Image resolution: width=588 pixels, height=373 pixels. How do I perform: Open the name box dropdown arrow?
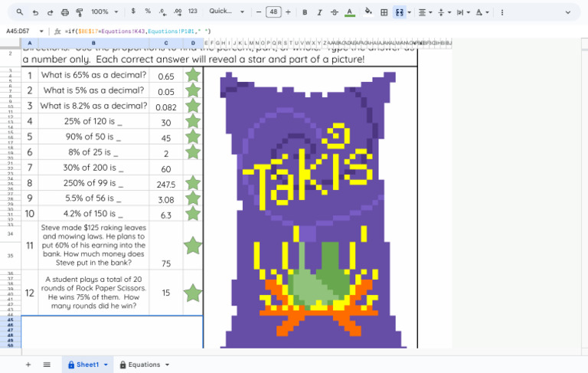pos(41,31)
